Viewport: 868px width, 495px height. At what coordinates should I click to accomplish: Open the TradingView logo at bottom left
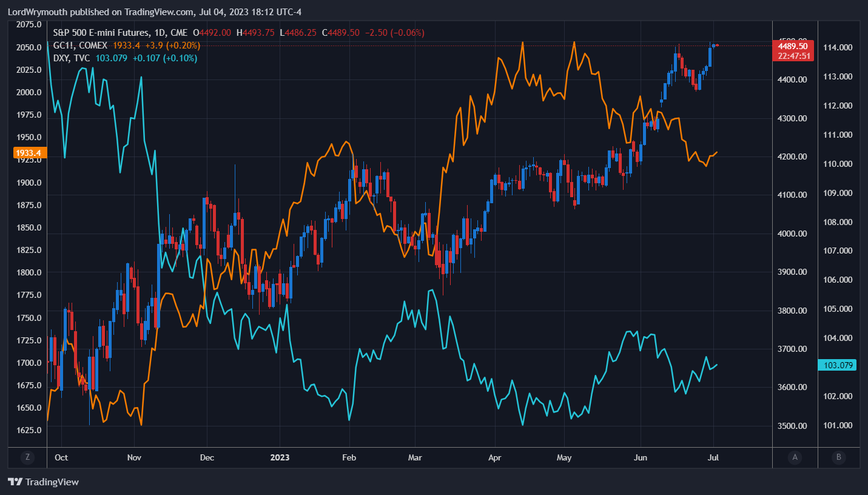(x=44, y=482)
